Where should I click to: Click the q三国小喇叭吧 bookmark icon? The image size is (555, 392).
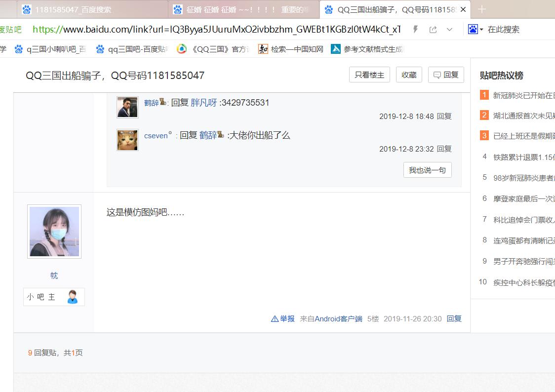(18, 49)
